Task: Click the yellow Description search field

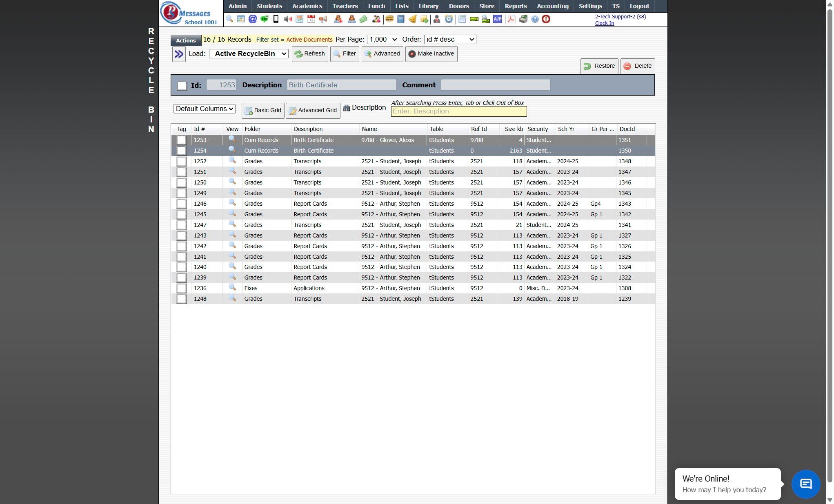Action: click(x=458, y=111)
